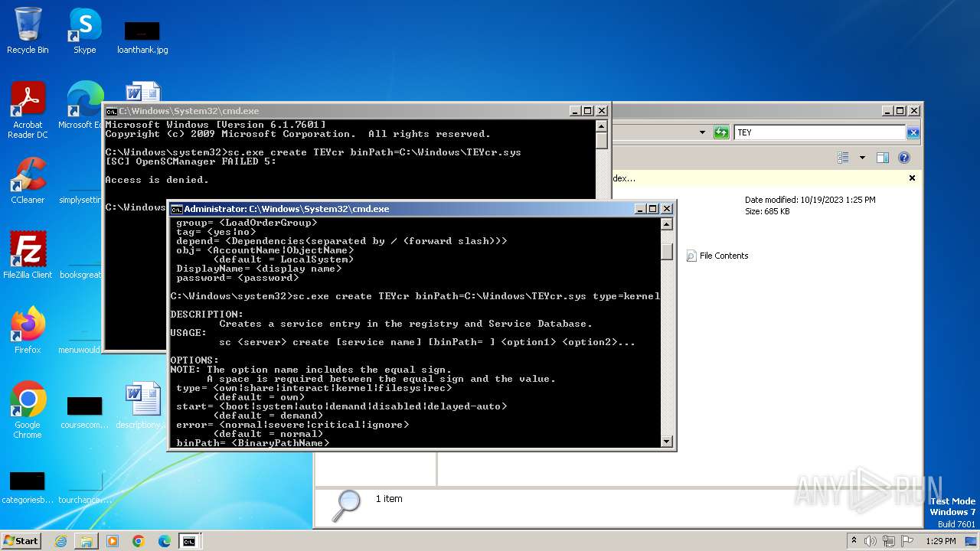
Task: Open CCleaner desktop shortcut
Action: tap(28, 181)
